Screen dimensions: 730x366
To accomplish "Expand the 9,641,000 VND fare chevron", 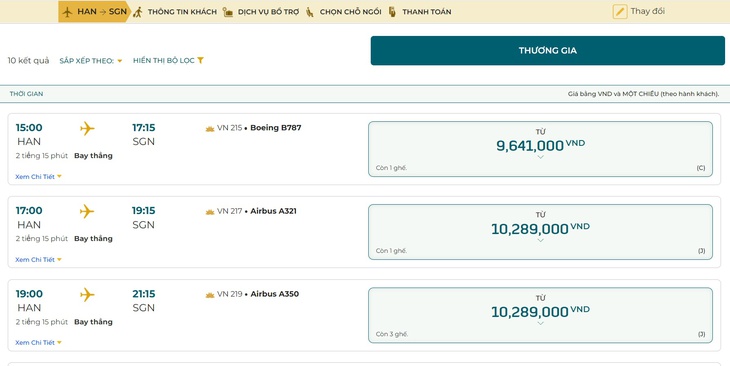I will click(540, 157).
